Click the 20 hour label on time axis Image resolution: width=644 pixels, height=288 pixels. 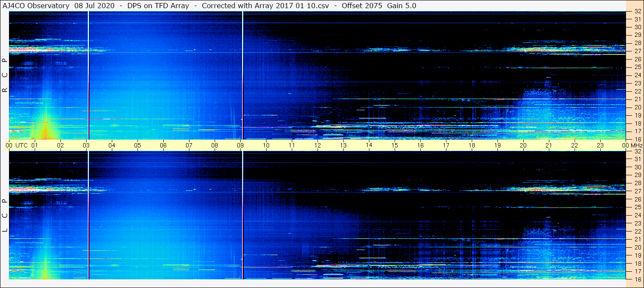(523, 145)
